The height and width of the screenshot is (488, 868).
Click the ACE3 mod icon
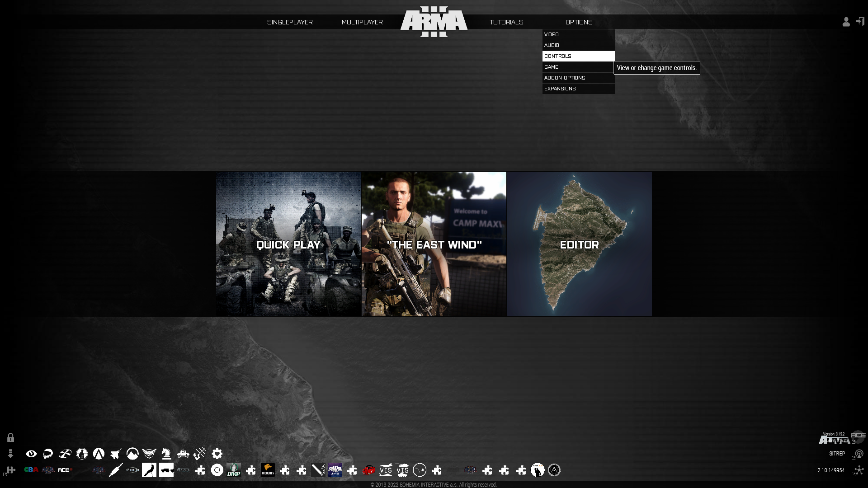(65, 470)
